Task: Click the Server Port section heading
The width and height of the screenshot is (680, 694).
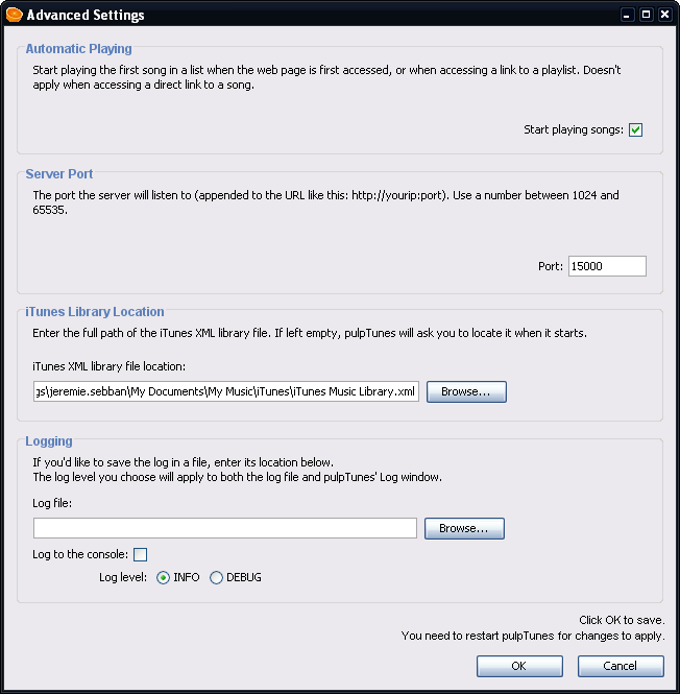Action: 59,174
